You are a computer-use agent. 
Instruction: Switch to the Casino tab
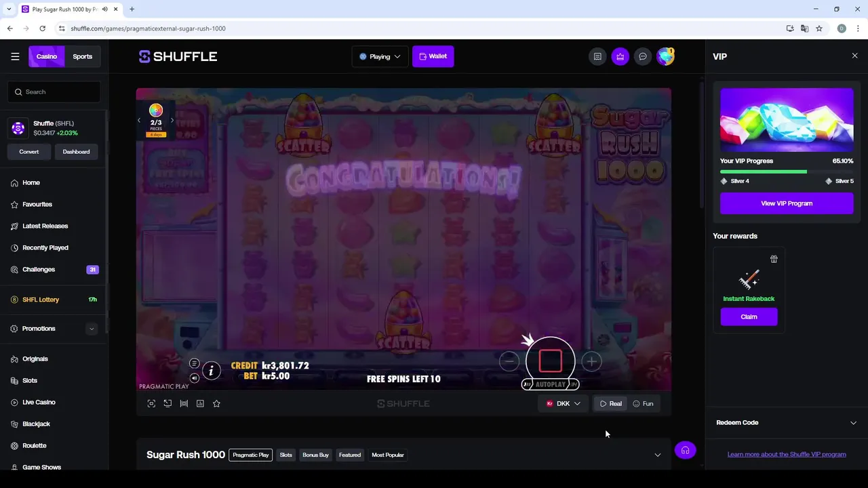click(47, 56)
